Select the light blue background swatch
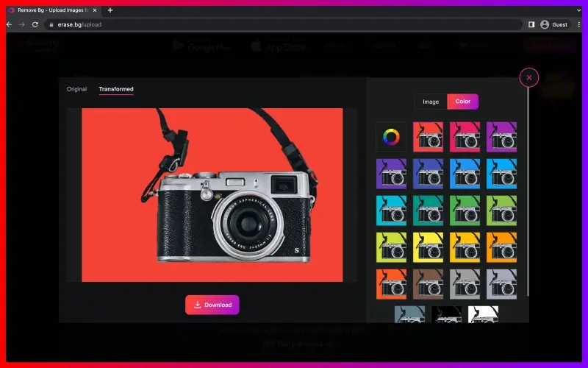Image resolution: width=588 pixels, height=368 pixels. pyautogui.click(x=501, y=174)
